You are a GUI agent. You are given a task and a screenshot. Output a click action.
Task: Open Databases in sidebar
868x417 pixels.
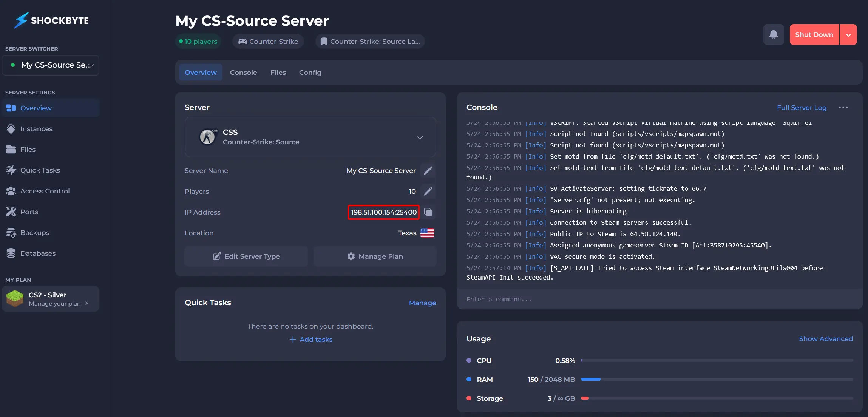tap(51, 253)
